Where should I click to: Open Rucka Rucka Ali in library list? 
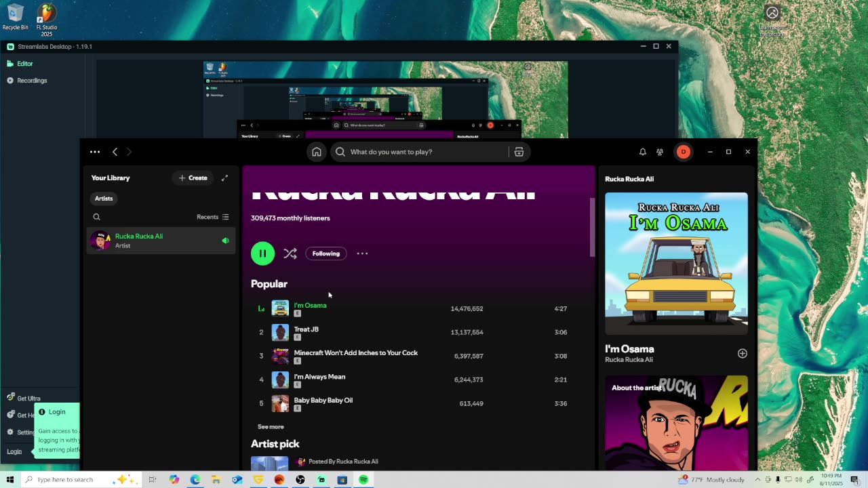[161, 241]
